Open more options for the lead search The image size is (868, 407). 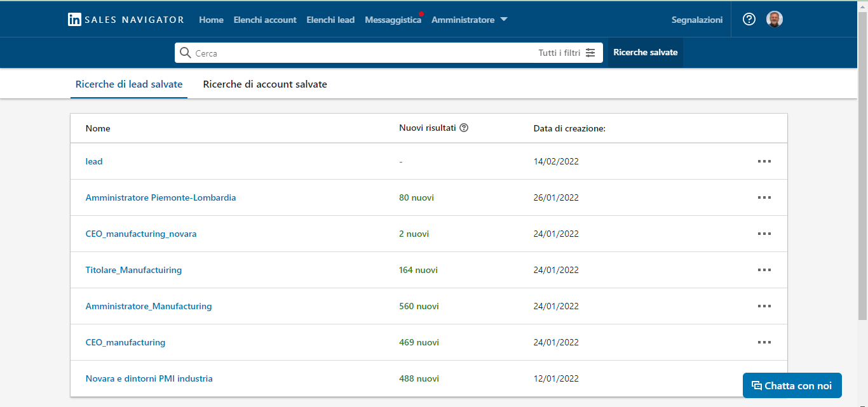(x=764, y=161)
